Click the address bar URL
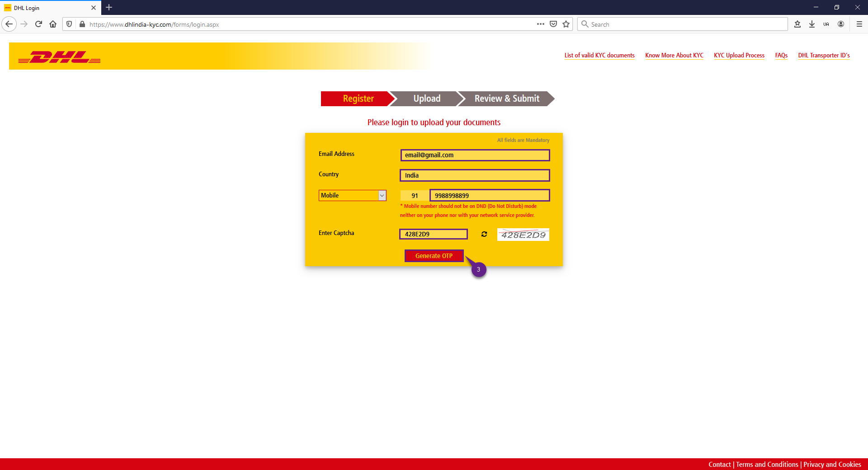This screenshot has height=470, width=868. 154,24
